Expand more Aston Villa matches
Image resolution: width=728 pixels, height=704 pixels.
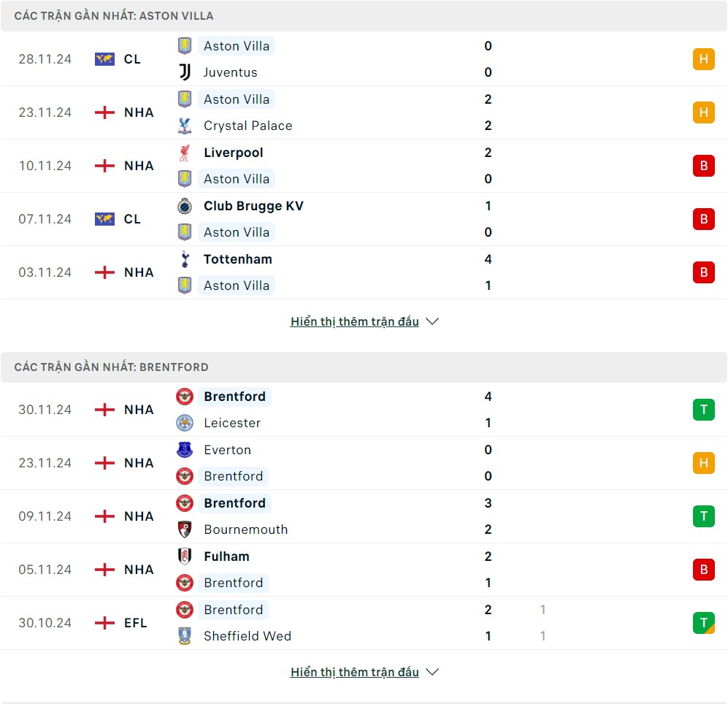[x=364, y=321]
